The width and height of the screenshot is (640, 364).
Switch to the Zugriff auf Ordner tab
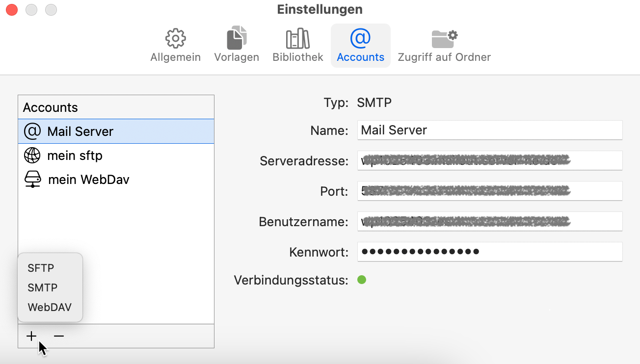tap(443, 45)
